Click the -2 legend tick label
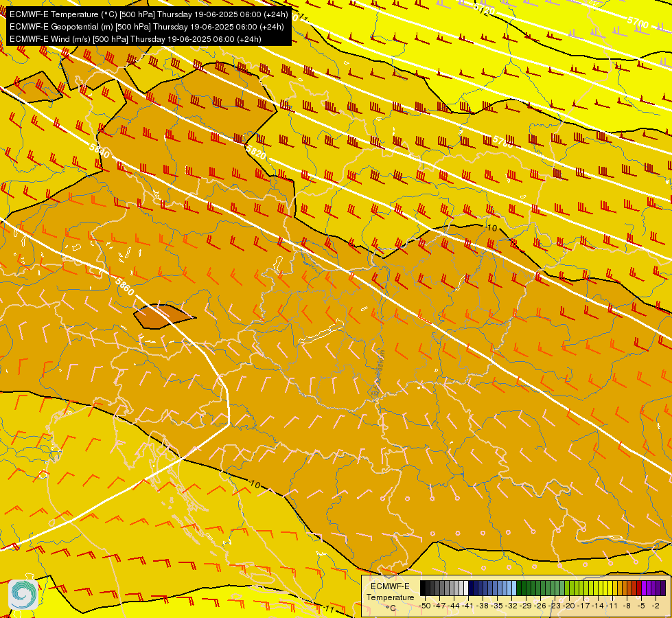672x618 pixels. [x=656, y=606]
